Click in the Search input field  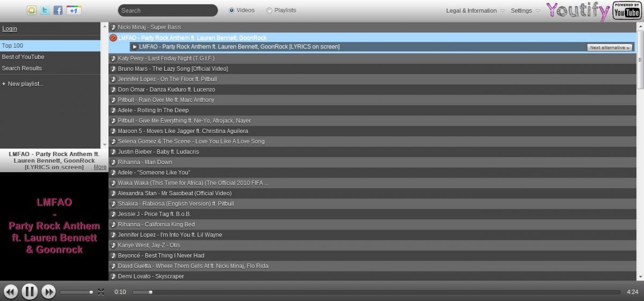168,10
